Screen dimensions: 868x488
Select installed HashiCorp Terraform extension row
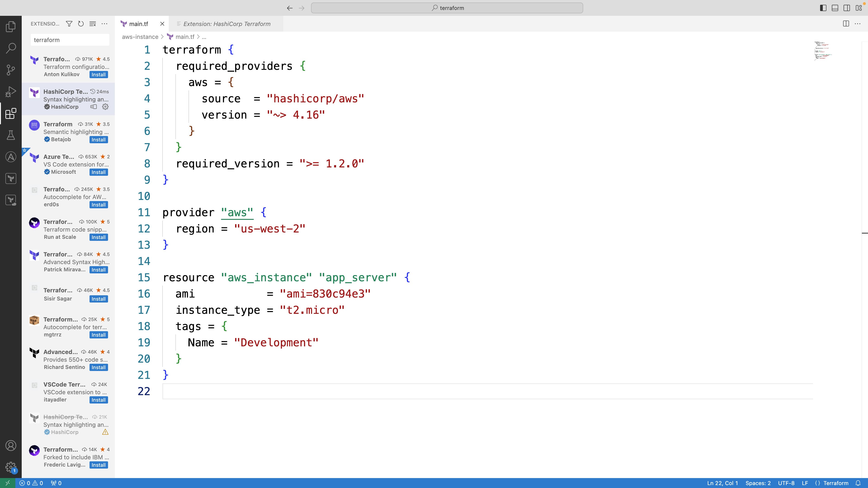click(68, 99)
